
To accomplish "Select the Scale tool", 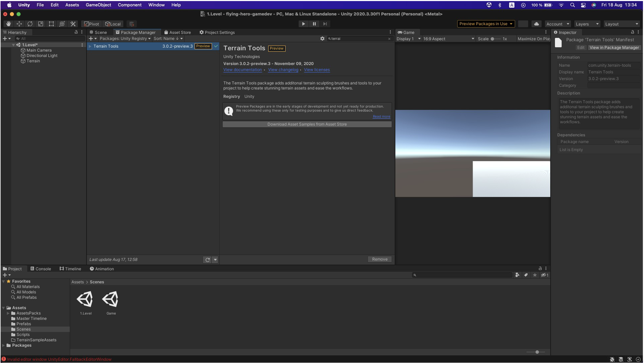I will click(x=41, y=24).
